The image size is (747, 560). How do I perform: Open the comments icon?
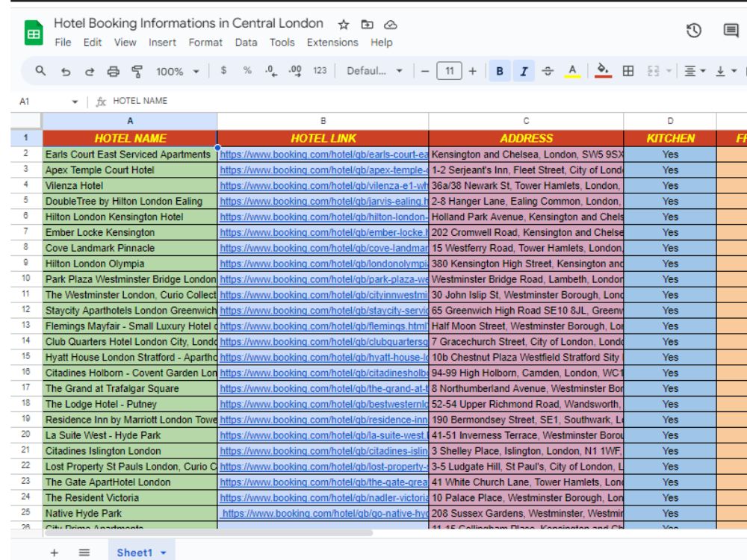[731, 31]
